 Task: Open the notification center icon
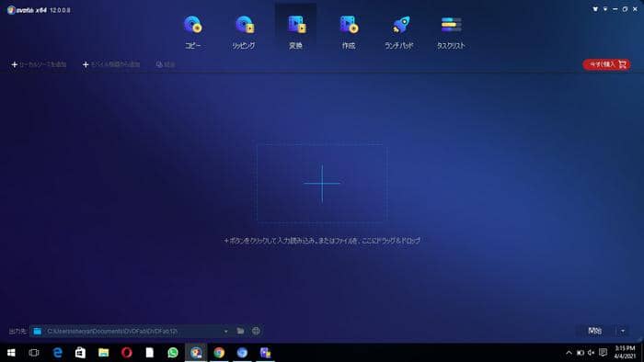[x=603, y=353]
